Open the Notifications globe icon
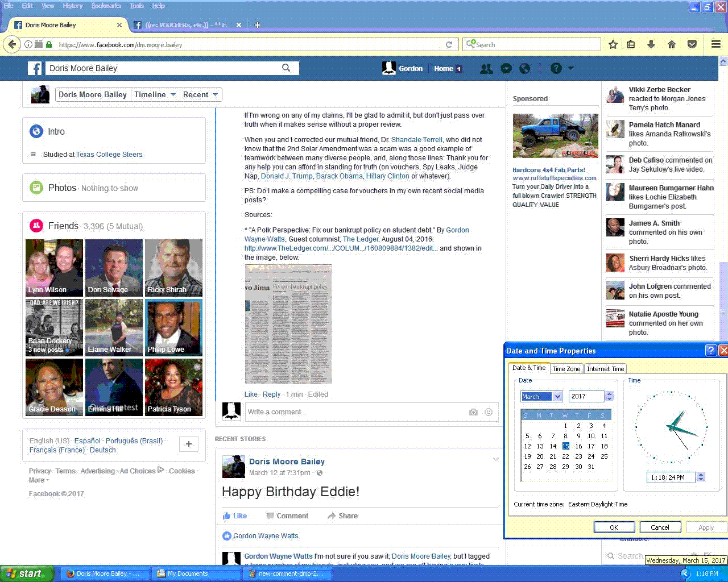The height and width of the screenshot is (582, 728). click(x=525, y=68)
